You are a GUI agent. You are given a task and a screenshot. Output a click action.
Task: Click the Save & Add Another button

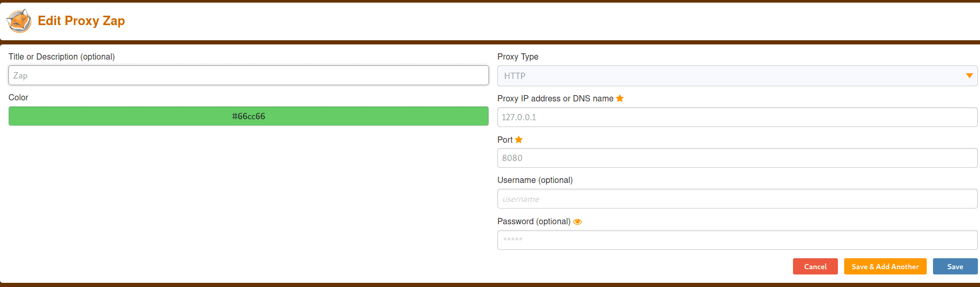(885, 267)
